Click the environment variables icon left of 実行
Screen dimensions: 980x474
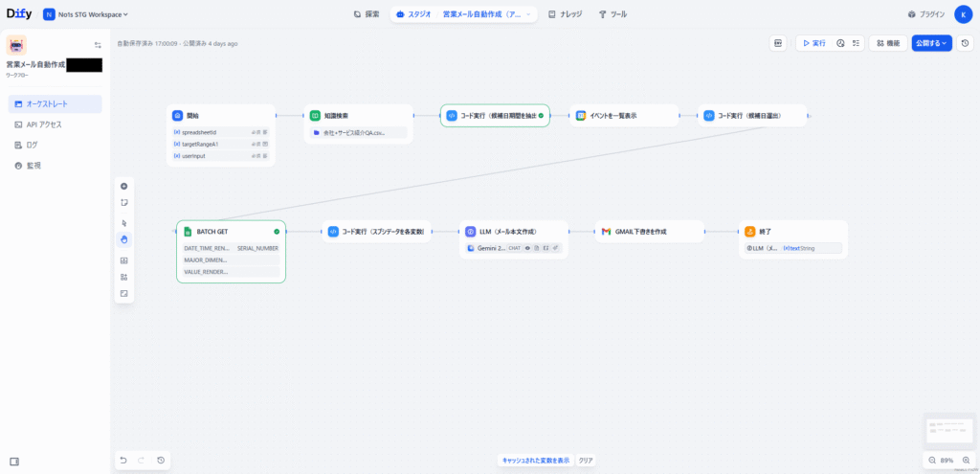(x=778, y=43)
